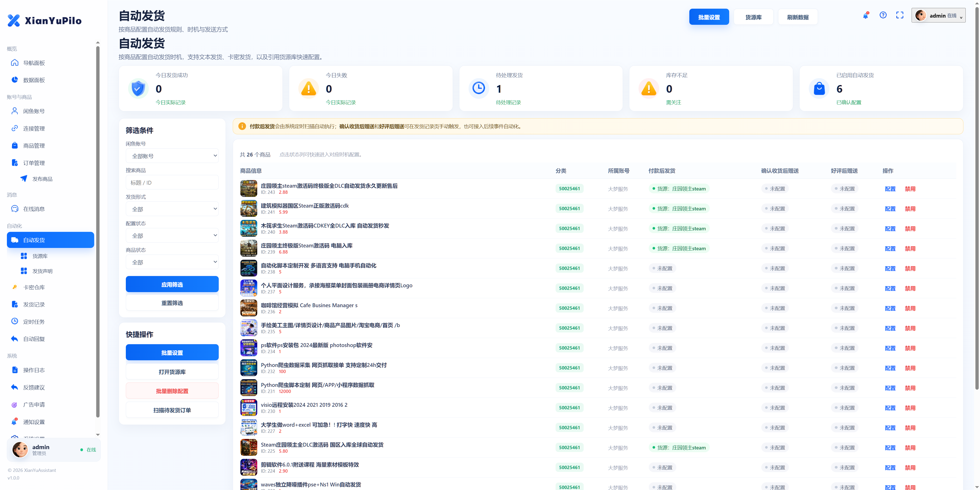Screen dimensions: 980x490
Task: Open the 发货形式 dropdown
Action: point(172,209)
